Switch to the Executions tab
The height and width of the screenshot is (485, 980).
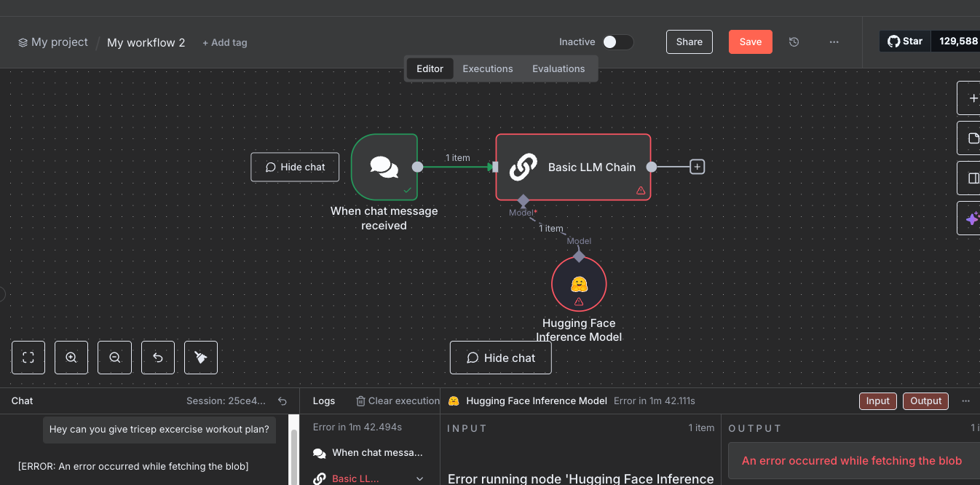click(x=488, y=68)
